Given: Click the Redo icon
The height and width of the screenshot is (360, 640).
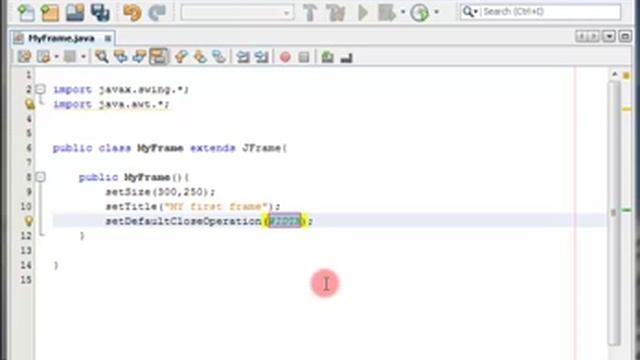Looking at the screenshot, I should click(x=157, y=13).
